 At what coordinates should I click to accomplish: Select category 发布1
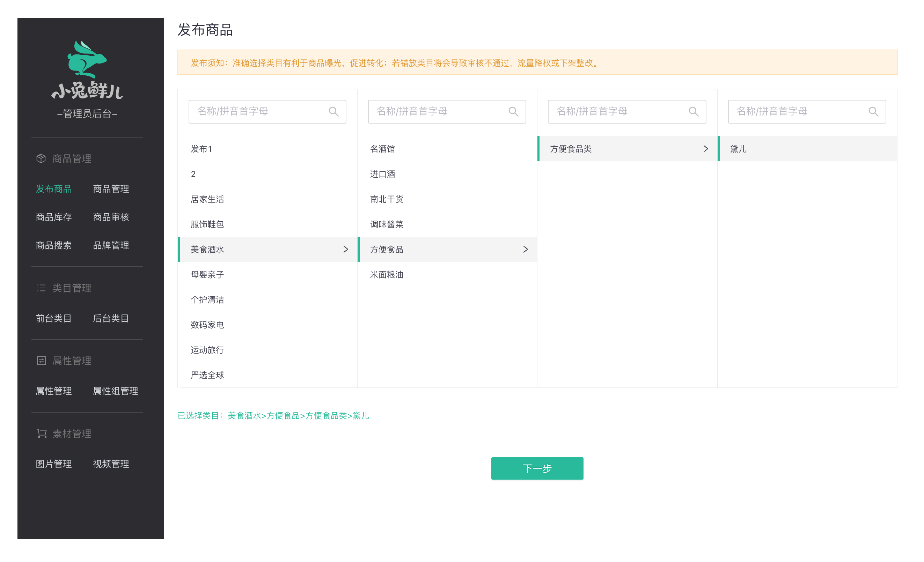coord(268,149)
